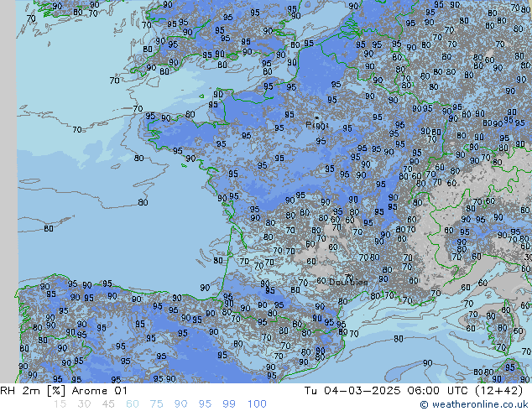Select the legend value 30 in the scale
This screenshot has height=411, width=532.
click(84, 404)
